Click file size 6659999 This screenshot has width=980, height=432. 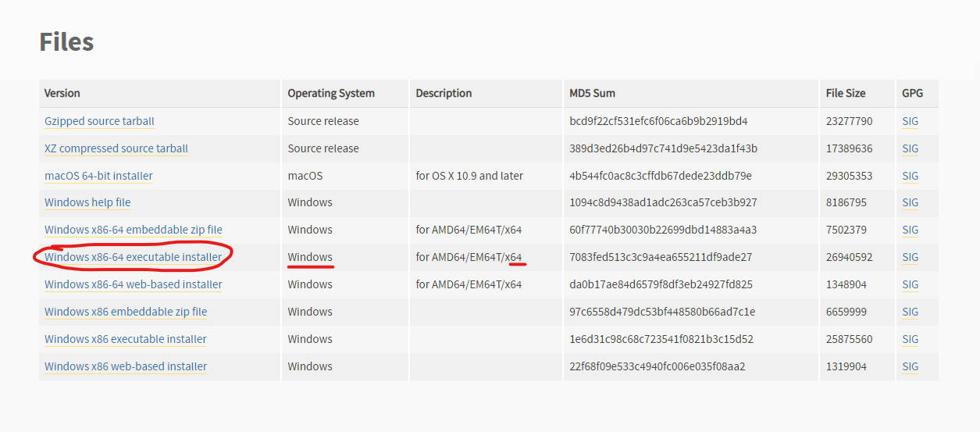[x=846, y=312]
